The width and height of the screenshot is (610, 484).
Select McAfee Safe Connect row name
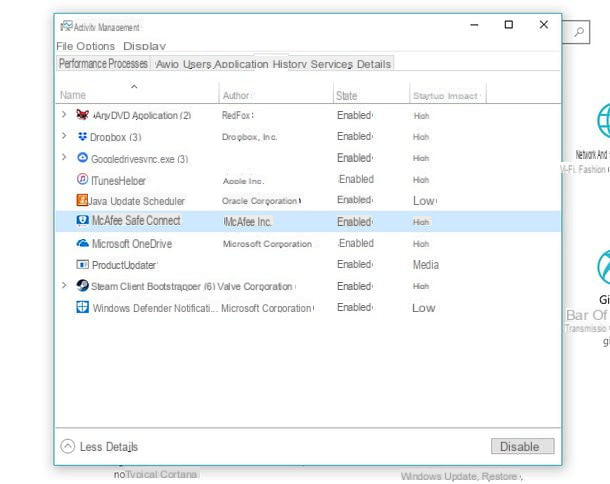pyautogui.click(x=136, y=221)
